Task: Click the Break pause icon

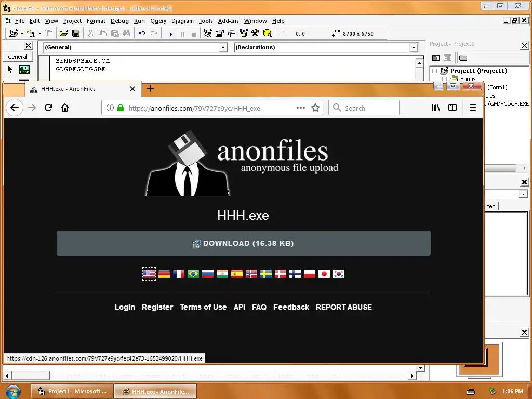Action: pyautogui.click(x=182, y=34)
